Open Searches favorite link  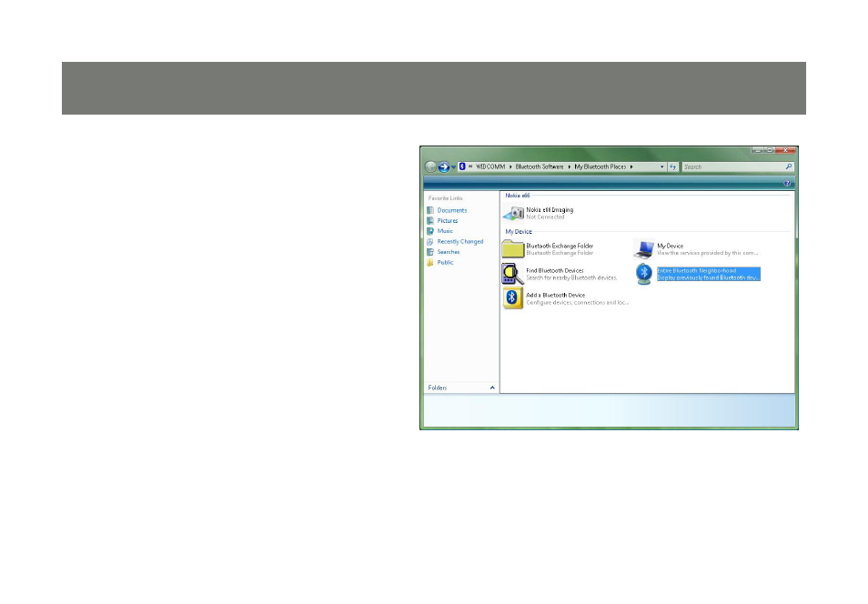pyautogui.click(x=449, y=253)
